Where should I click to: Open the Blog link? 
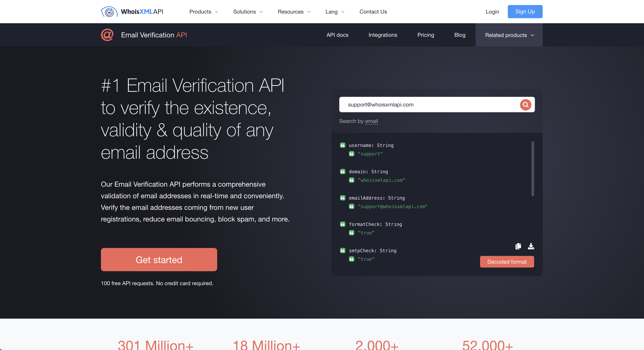coord(460,35)
